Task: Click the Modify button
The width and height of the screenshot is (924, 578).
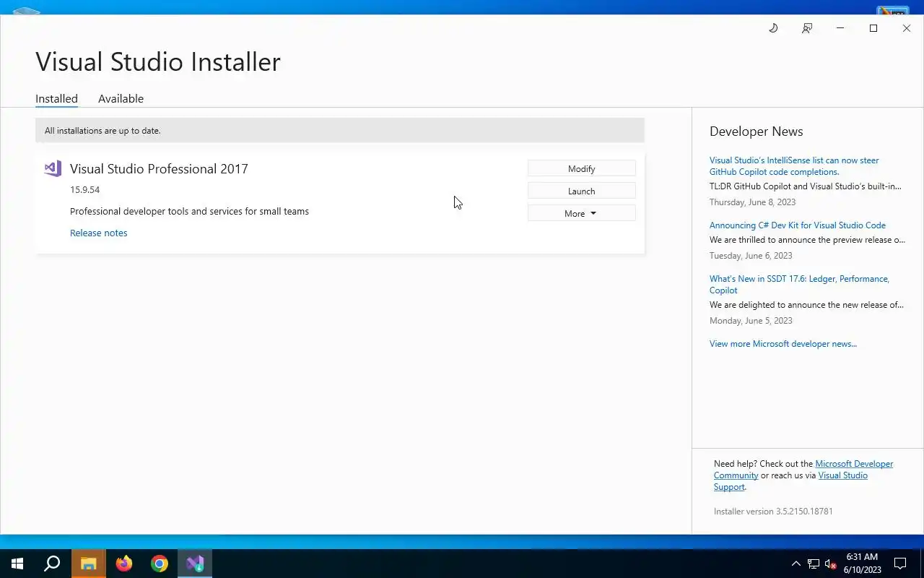Action: 582,168
